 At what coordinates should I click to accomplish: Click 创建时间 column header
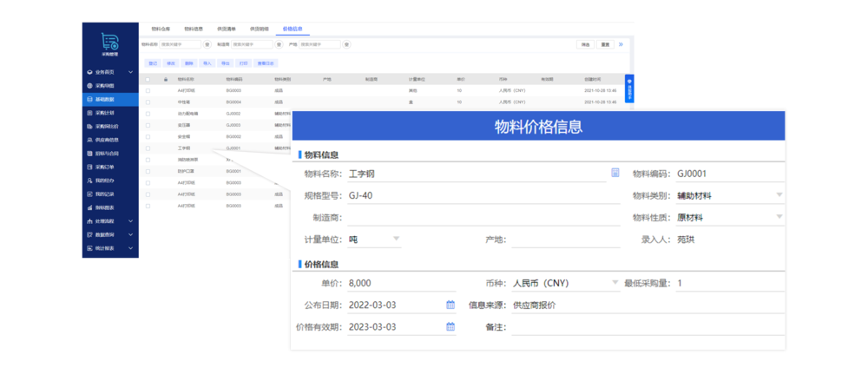[x=592, y=80]
